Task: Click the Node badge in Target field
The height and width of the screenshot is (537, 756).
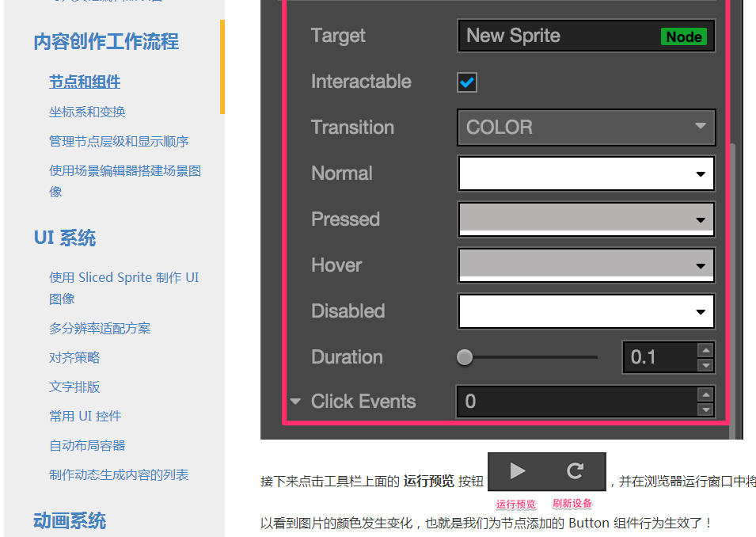Action: pyautogui.click(x=684, y=36)
